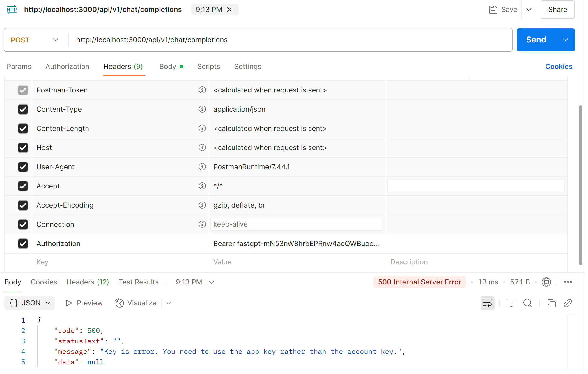Viewport: 588px width, 374px height.
Task: Expand the Send button arrow dropdown
Action: (565, 40)
